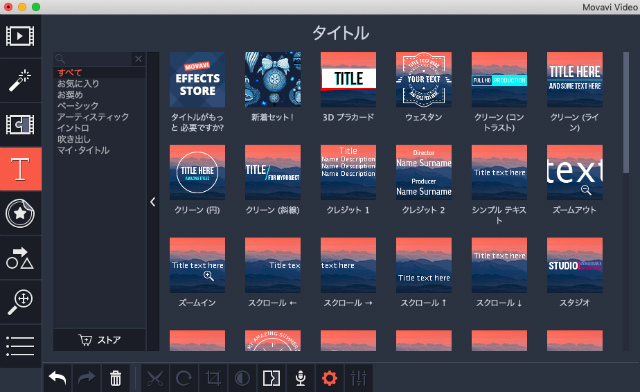The width and height of the screenshot is (640, 392).
Task: Click the trash delete icon
Action: point(116,379)
